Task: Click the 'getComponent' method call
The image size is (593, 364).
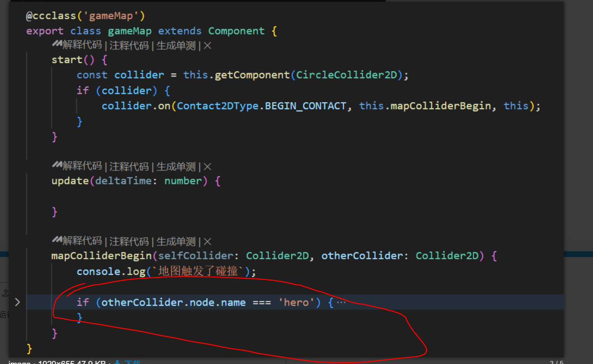Action: click(x=253, y=75)
